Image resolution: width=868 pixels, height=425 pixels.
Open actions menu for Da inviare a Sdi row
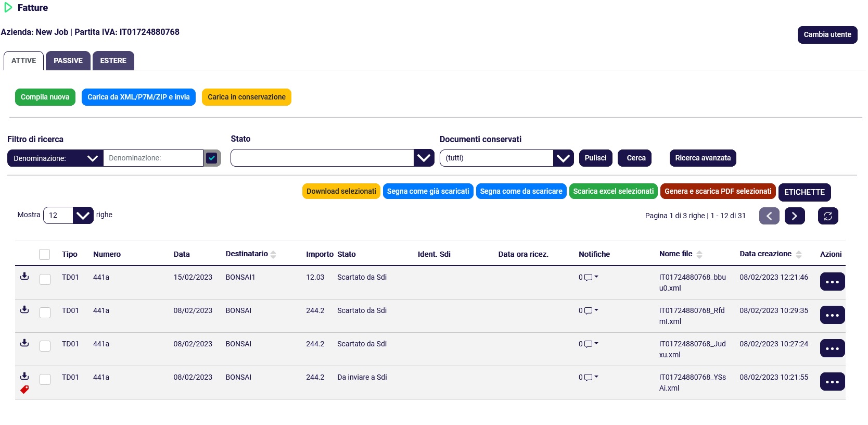pyautogui.click(x=832, y=382)
